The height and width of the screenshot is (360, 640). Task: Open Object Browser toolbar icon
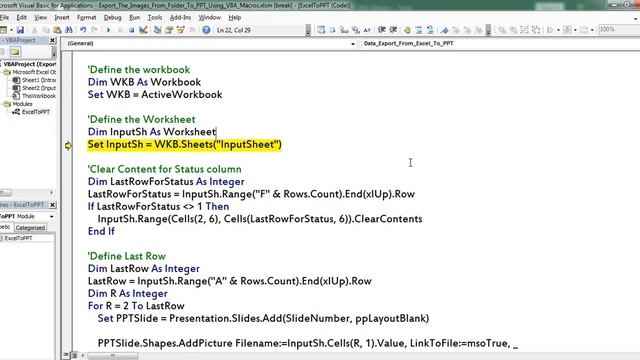pos(180,30)
